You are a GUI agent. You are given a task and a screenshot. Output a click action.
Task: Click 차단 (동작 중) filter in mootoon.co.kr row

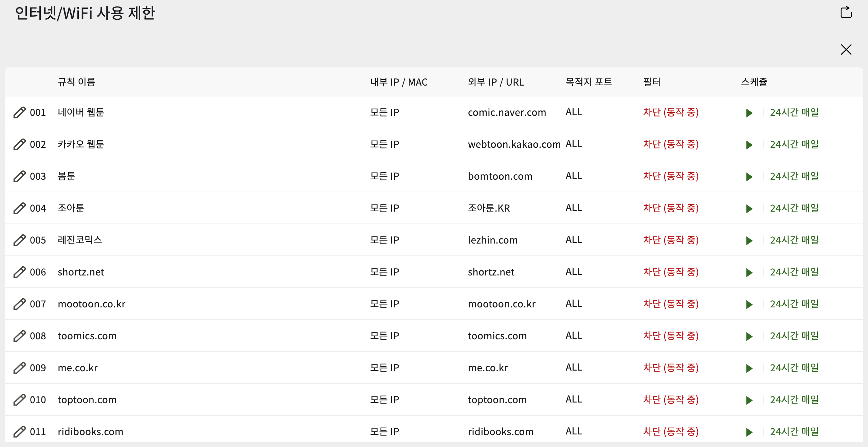[671, 304]
